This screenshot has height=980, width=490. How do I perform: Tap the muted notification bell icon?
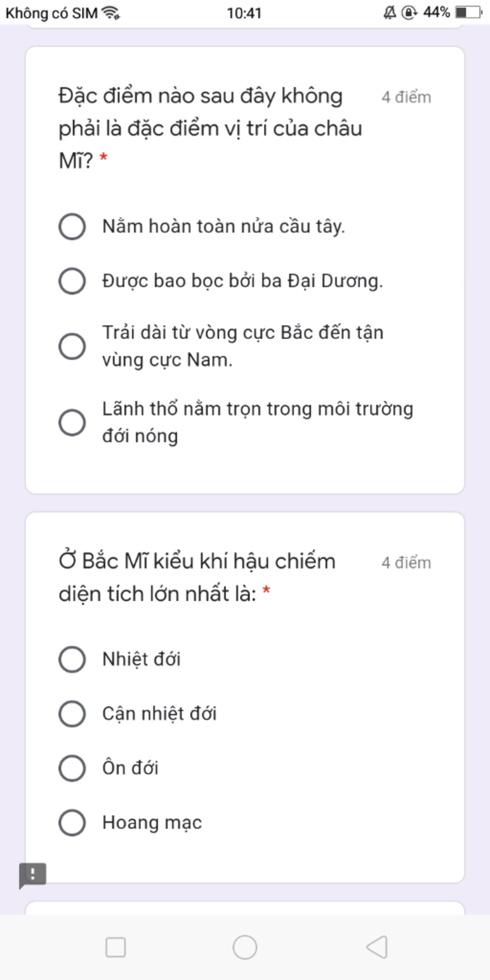coord(390,12)
